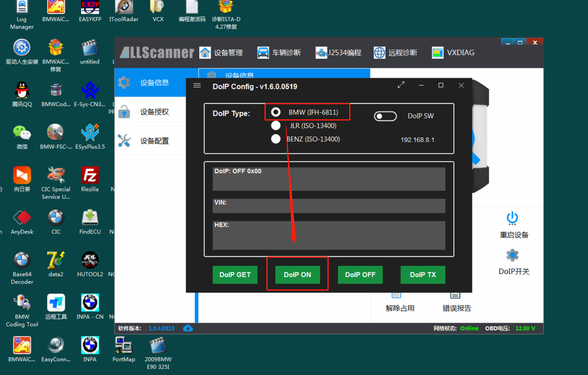Screen dimensions: 588x375
Task: Select JLR (ISO-13400) DoIP type
Action: [x=276, y=126]
